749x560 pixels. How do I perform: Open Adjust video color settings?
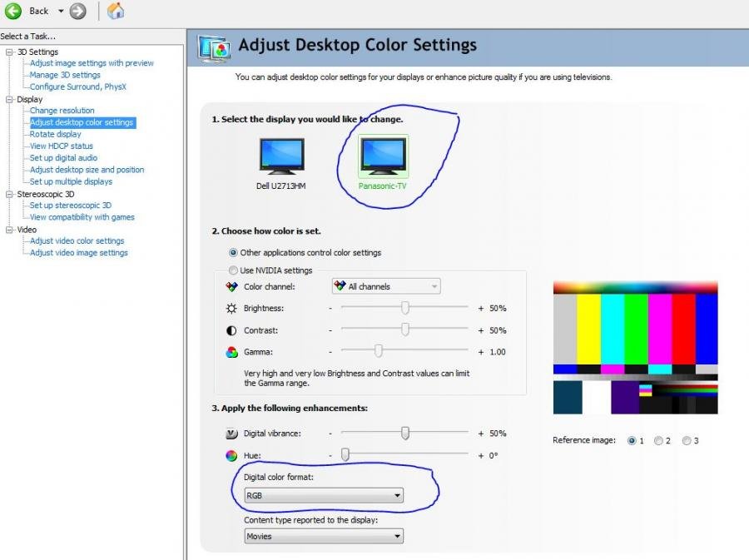click(77, 241)
